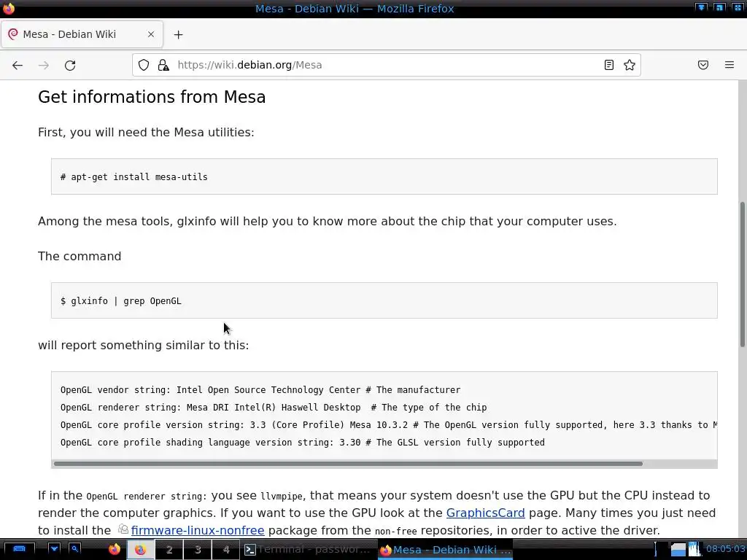This screenshot has width=747, height=560.
Task: Click the OpenGL vendor string output line
Action: [260, 390]
